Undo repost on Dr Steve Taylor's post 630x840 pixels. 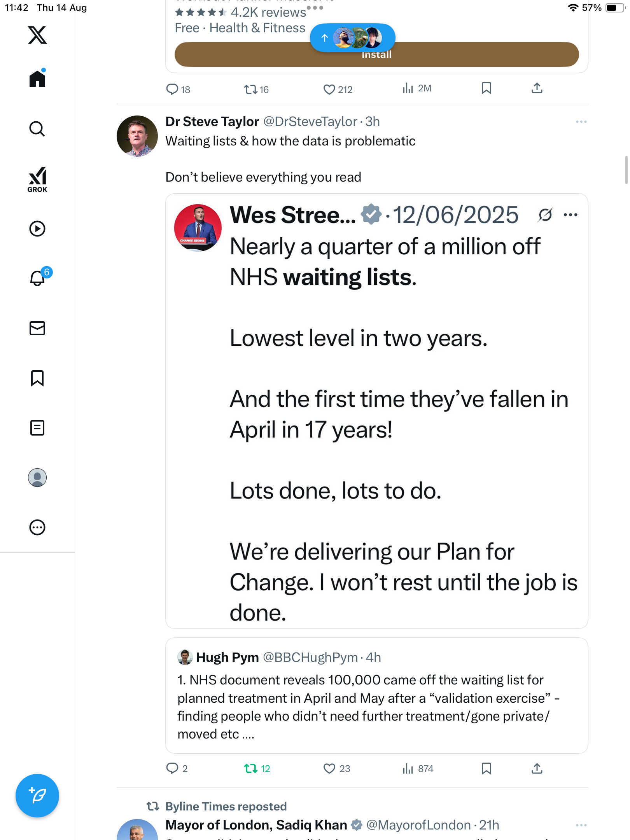(x=251, y=768)
